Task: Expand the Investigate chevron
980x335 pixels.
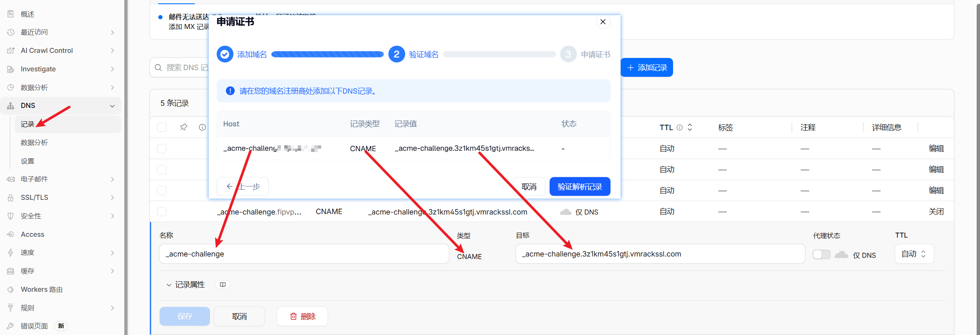Action: [x=112, y=69]
